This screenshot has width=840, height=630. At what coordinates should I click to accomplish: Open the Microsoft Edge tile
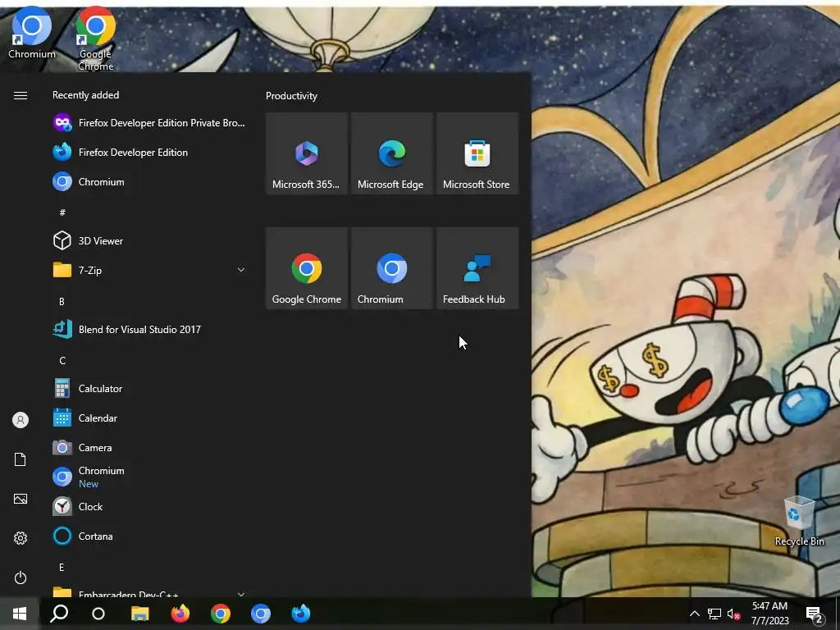[391, 153]
